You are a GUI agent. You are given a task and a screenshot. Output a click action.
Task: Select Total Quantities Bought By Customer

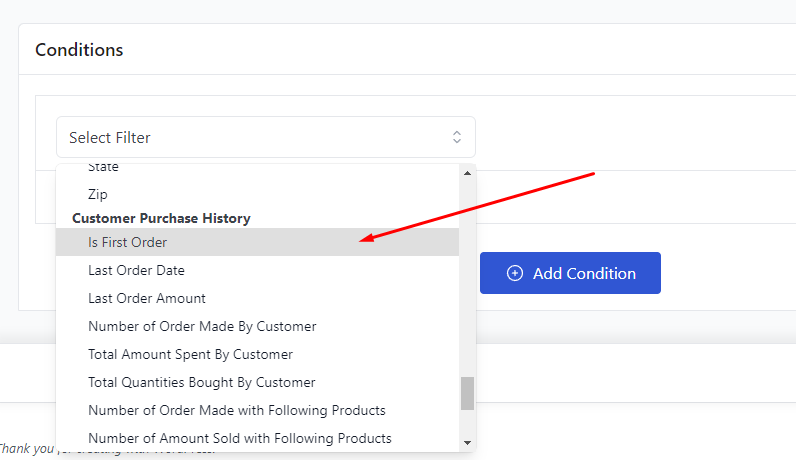pyautogui.click(x=257, y=382)
